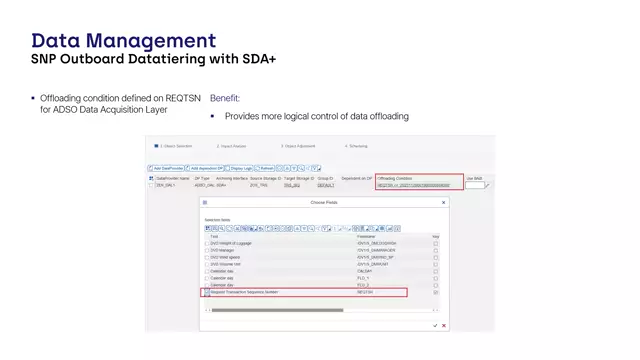
Task: Go to step 1. Object Selection
Action: coord(176,146)
